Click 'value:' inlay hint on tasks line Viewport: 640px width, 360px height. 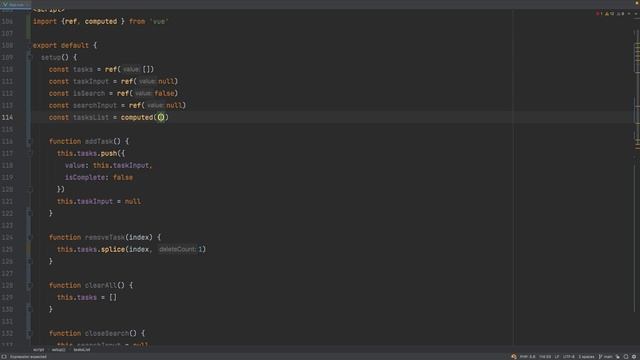[x=131, y=69]
